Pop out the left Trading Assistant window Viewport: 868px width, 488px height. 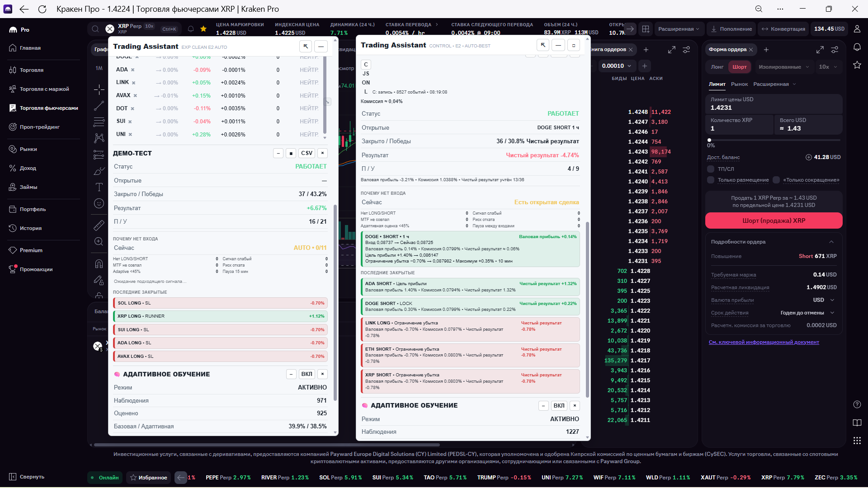(306, 46)
